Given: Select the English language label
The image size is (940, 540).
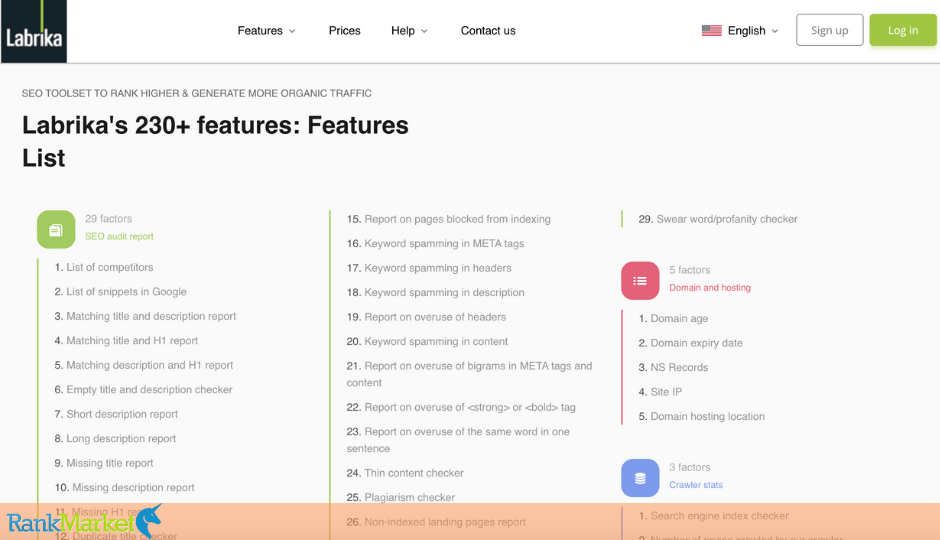Looking at the screenshot, I should tap(746, 31).
